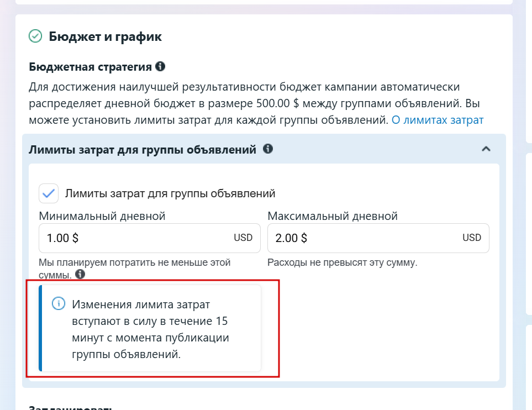The height and width of the screenshot is (410, 532).
Task: Click the Бюджетная стратегия subheading
Action: (x=90, y=67)
